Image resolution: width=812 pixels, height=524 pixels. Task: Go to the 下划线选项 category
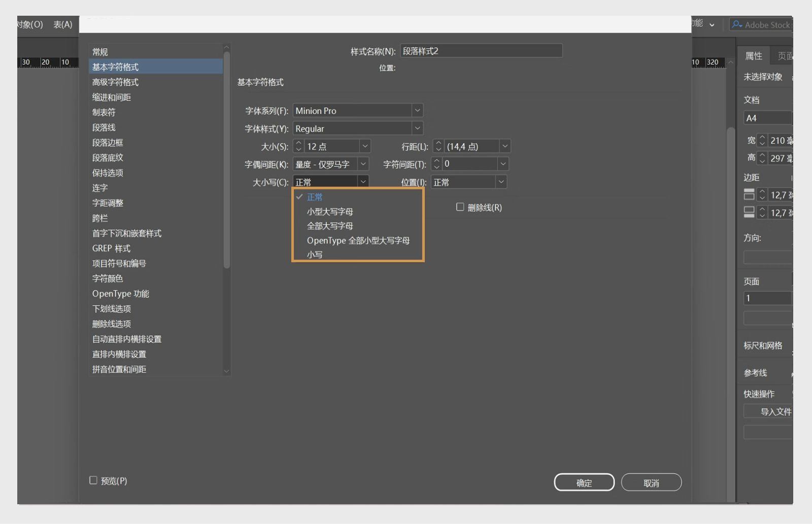[x=156, y=309]
